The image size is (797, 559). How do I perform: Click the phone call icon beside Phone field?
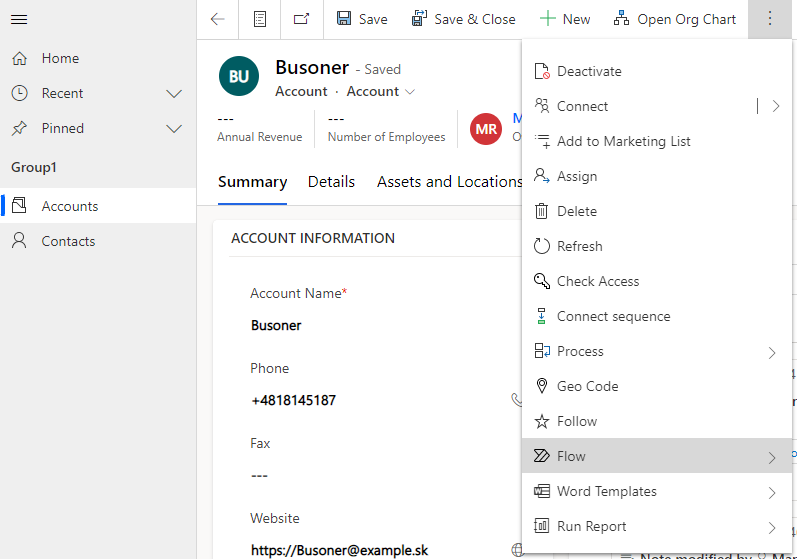516,400
